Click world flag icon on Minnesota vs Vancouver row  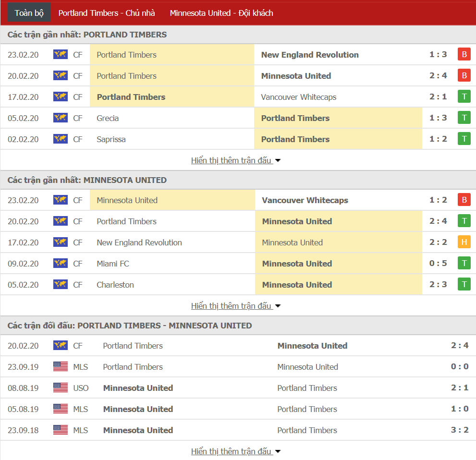point(61,200)
